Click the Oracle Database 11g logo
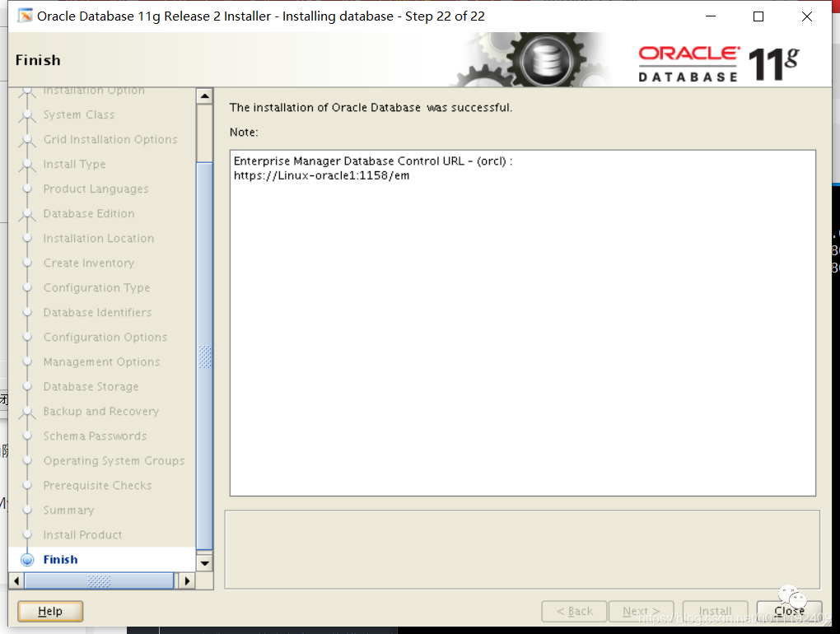 click(x=718, y=64)
